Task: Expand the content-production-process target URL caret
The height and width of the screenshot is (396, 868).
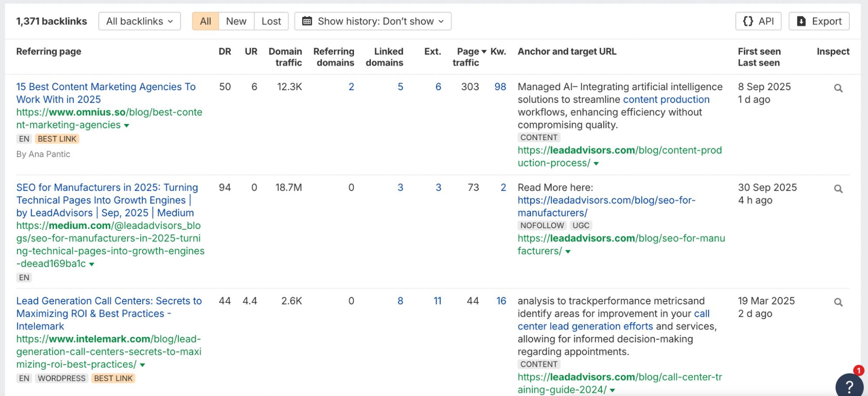Action: point(596,164)
